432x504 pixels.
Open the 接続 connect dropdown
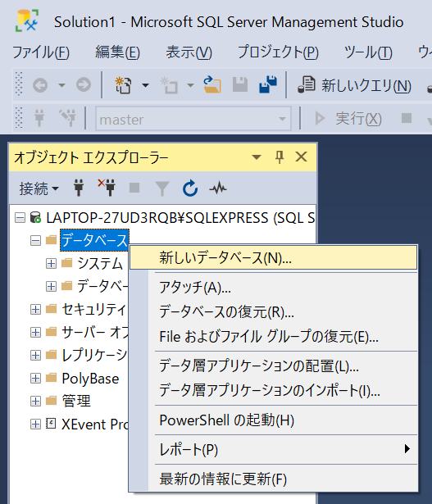coord(39,188)
